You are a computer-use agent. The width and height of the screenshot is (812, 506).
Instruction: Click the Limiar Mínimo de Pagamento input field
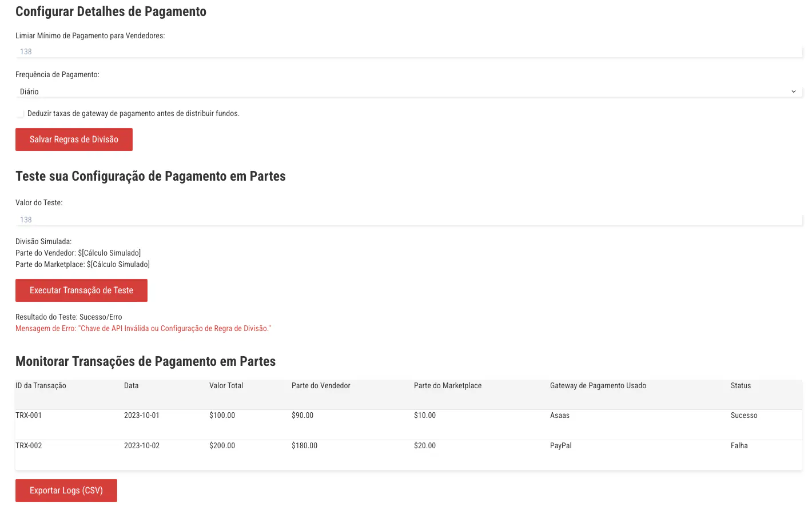(408, 51)
